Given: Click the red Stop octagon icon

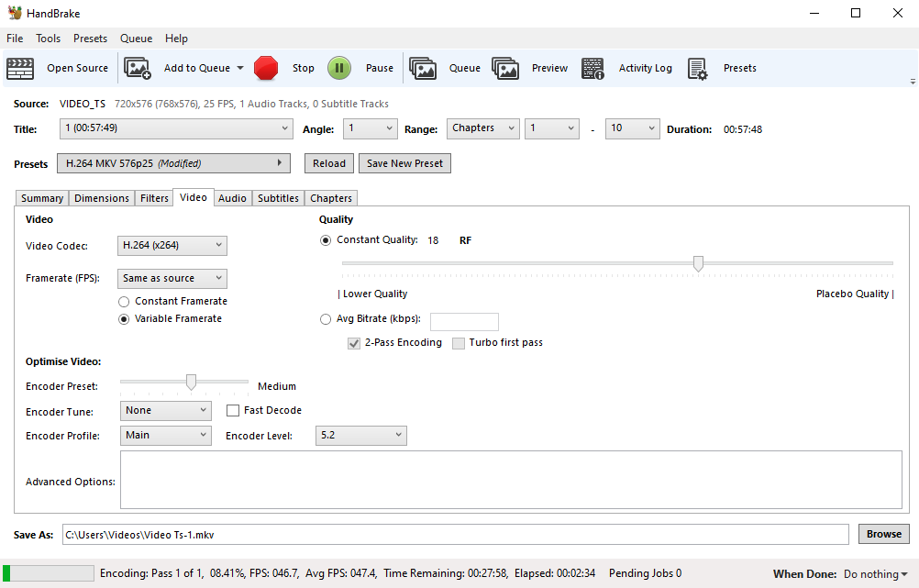Looking at the screenshot, I should (266, 68).
